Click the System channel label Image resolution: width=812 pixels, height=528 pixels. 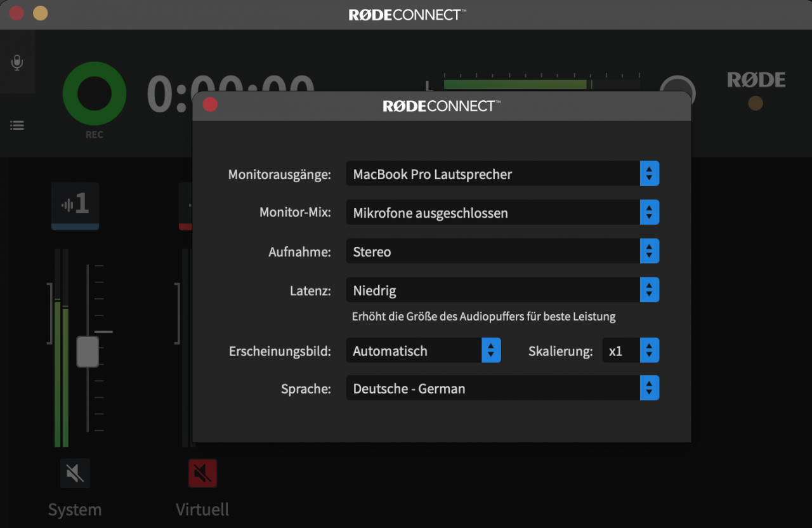point(75,510)
